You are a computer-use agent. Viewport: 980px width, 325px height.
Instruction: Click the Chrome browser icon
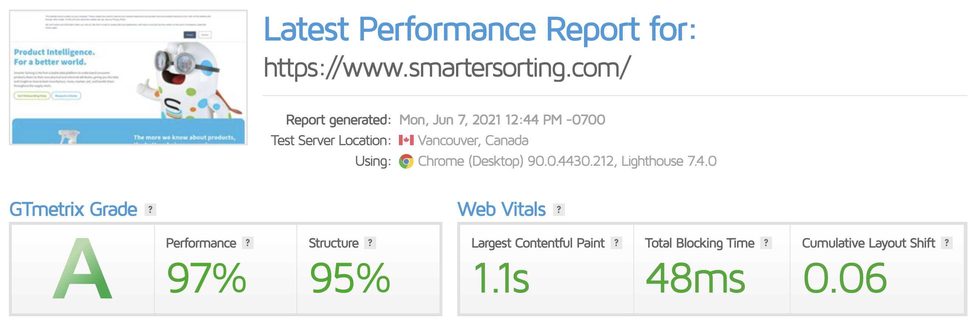406,161
